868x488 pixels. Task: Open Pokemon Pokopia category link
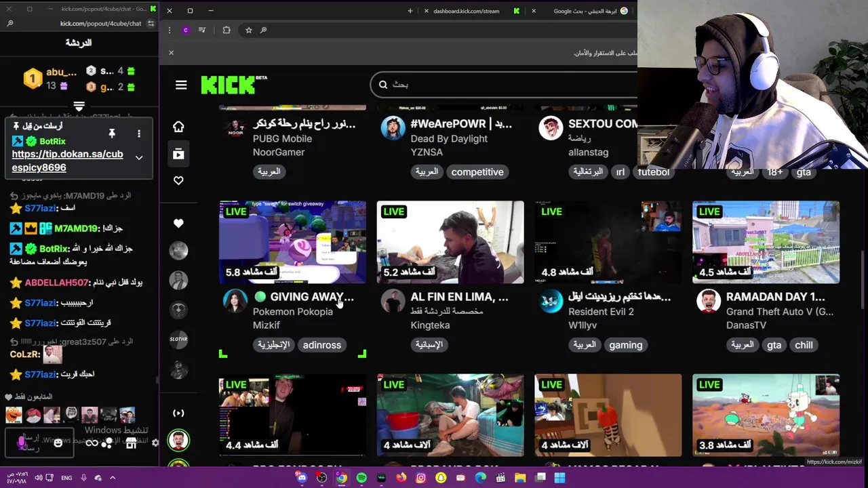click(293, 312)
